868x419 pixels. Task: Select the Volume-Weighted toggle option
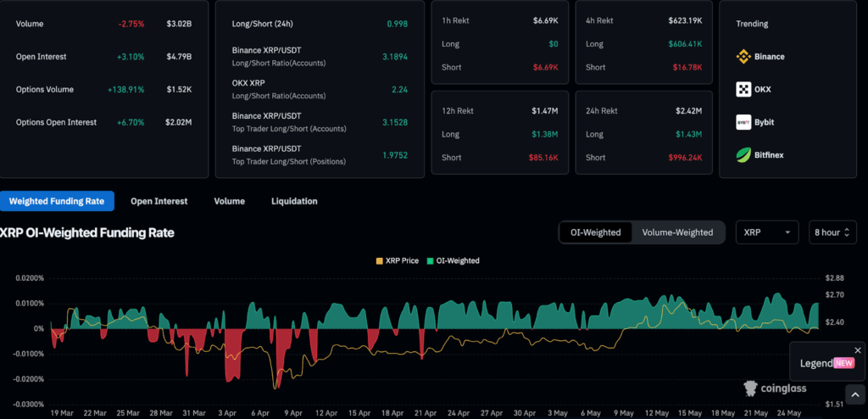click(677, 232)
